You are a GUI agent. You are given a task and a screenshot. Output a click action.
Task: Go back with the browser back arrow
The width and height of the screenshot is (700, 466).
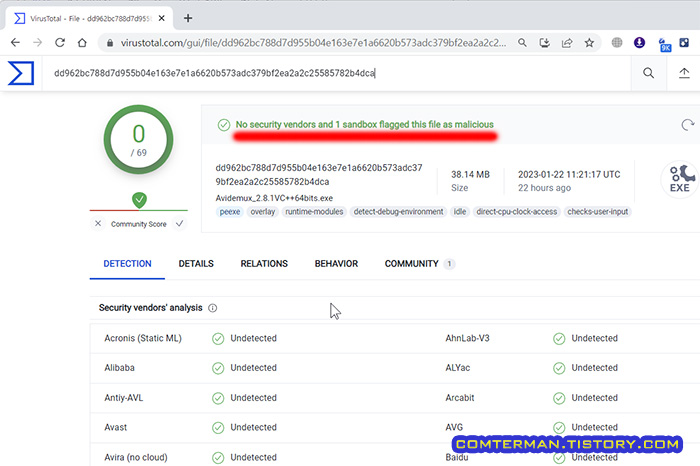pos(15,43)
